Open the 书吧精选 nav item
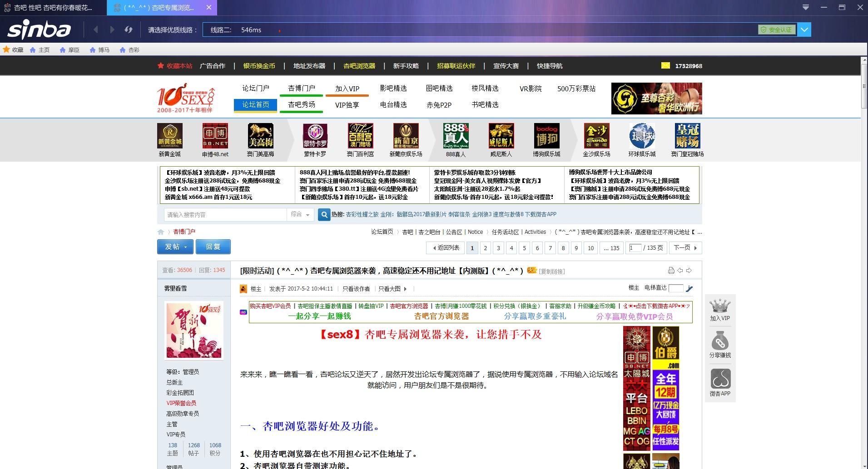Viewport: 868px width, 469px height. pyautogui.click(x=485, y=105)
